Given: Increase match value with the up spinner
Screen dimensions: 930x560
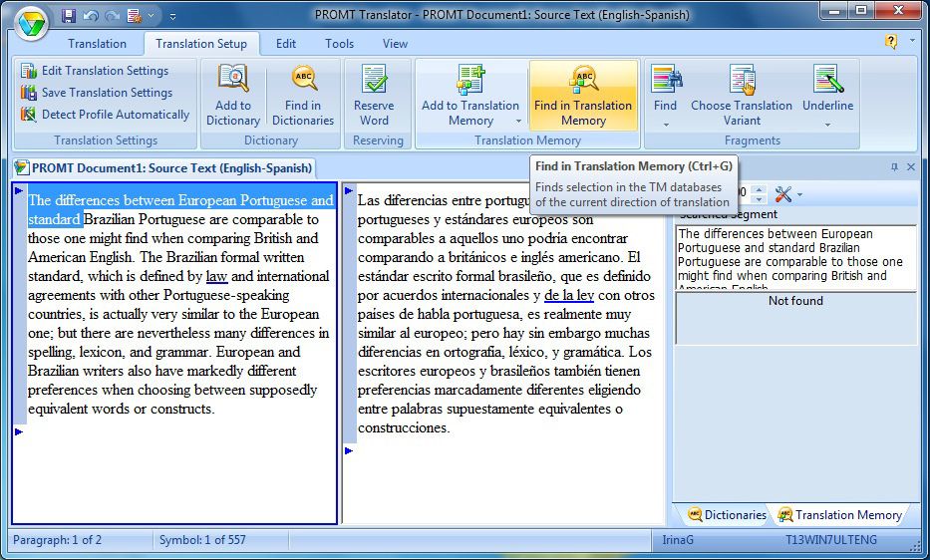Looking at the screenshot, I should click(x=758, y=189).
